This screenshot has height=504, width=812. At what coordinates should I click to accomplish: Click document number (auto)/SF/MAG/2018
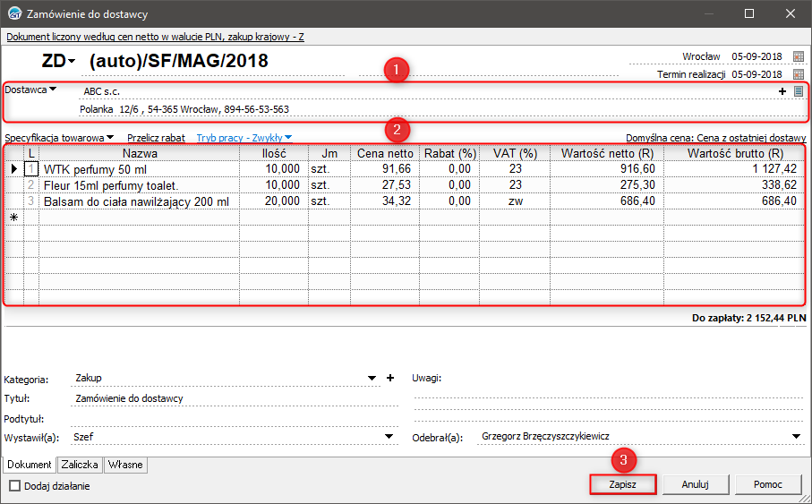click(x=179, y=61)
